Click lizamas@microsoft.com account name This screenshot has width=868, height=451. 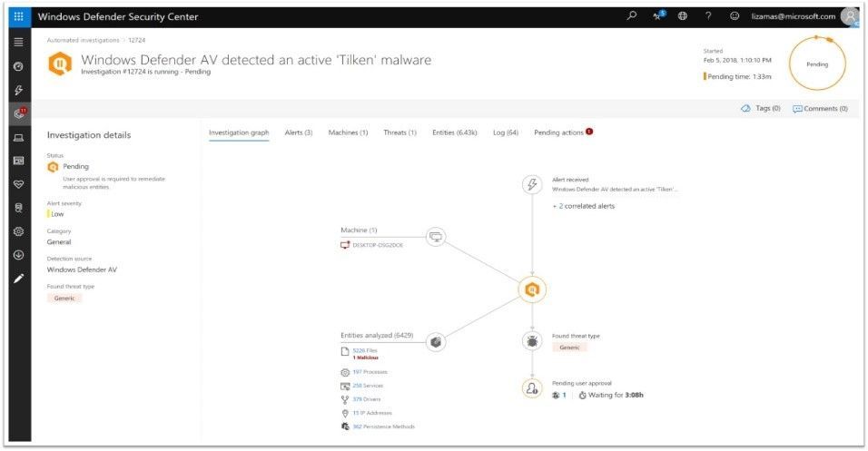pos(794,16)
